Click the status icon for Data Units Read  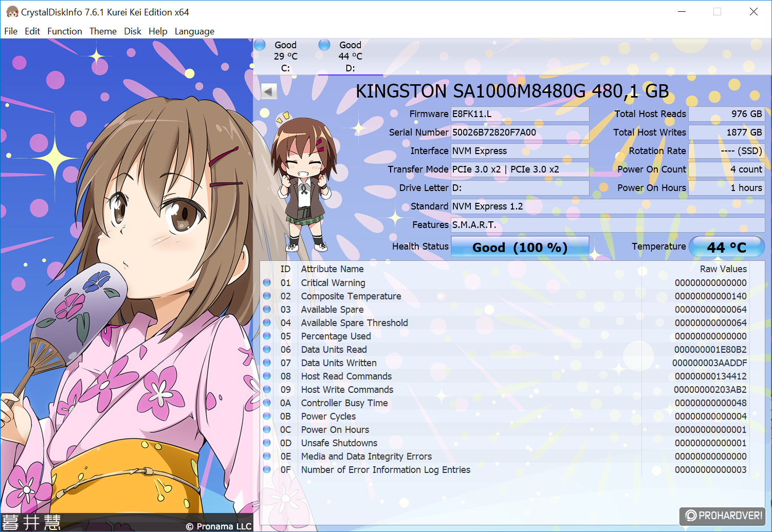tap(267, 349)
